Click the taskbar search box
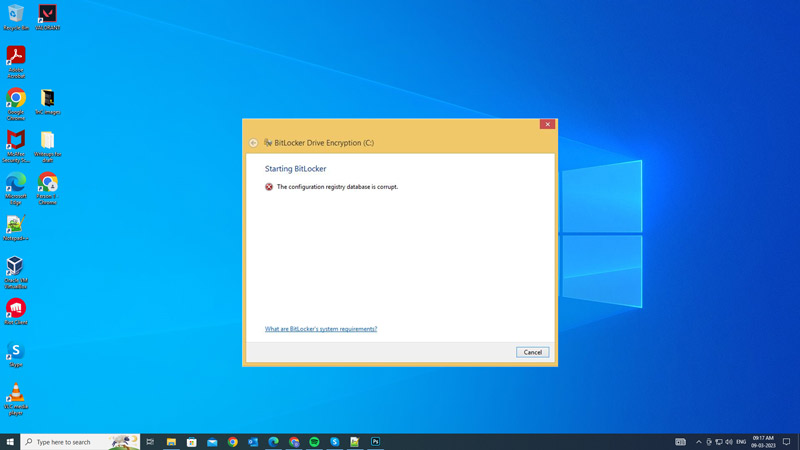The height and width of the screenshot is (450, 800). click(80, 442)
